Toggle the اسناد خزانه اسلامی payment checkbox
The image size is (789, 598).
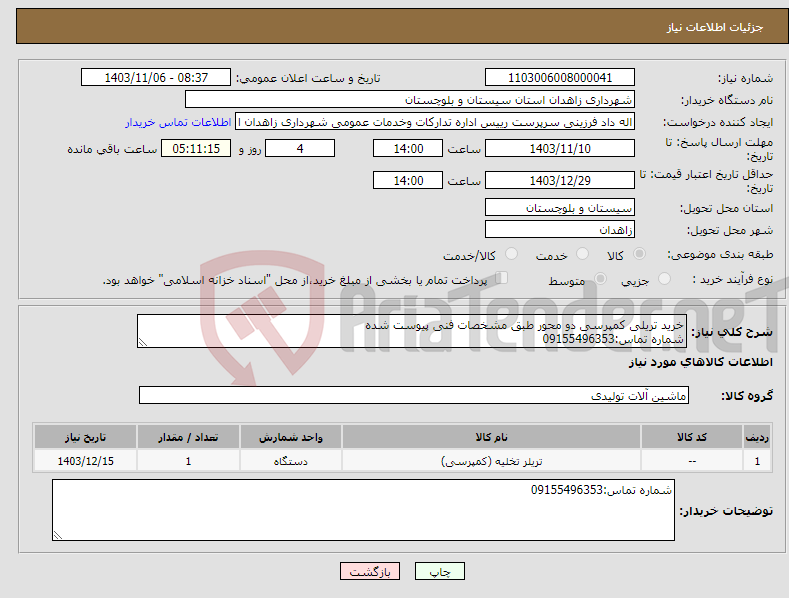[502, 278]
